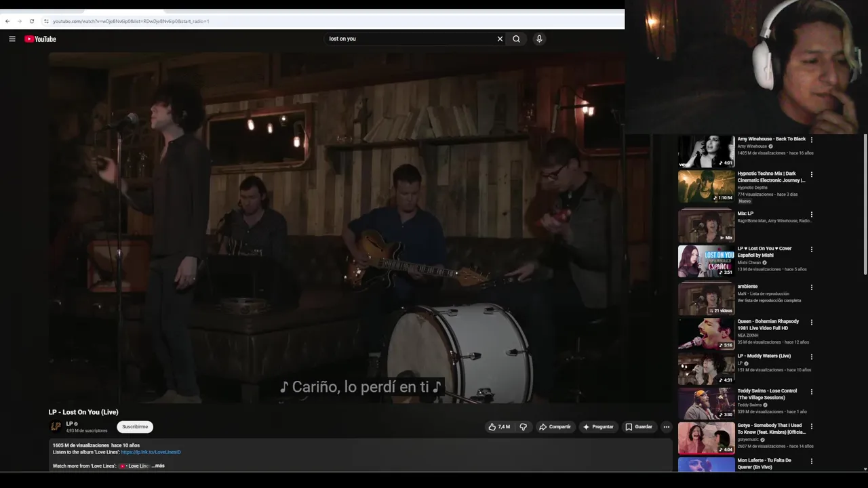Click the magnifier search button
The image size is (868, 488).
516,39
